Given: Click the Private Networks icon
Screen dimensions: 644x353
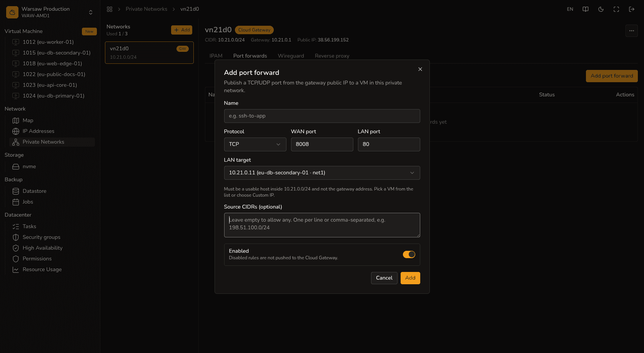Looking at the screenshot, I should tap(16, 142).
